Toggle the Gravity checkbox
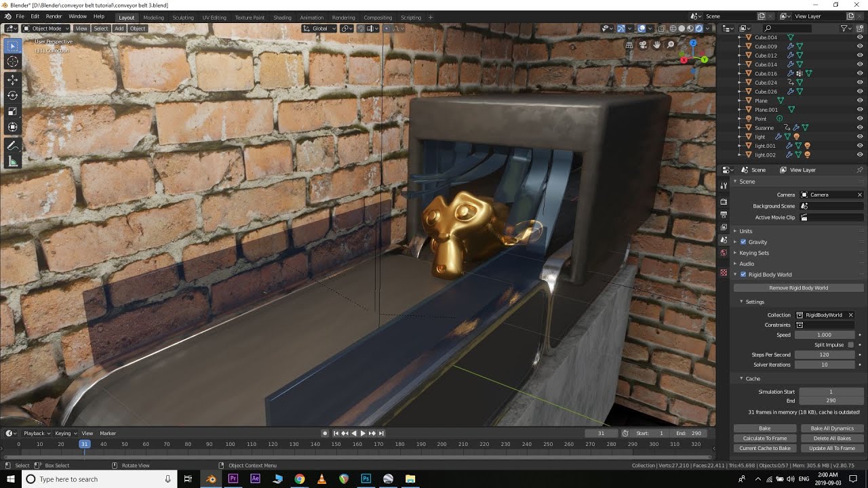The width and height of the screenshot is (868, 488). 743,242
